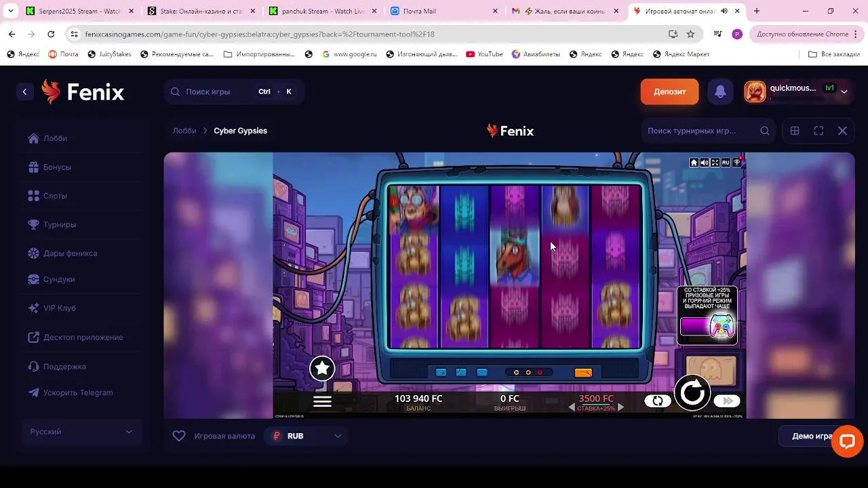Open the RUB game currency dropdown
The height and width of the screenshot is (488, 868).
pyautogui.click(x=306, y=436)
